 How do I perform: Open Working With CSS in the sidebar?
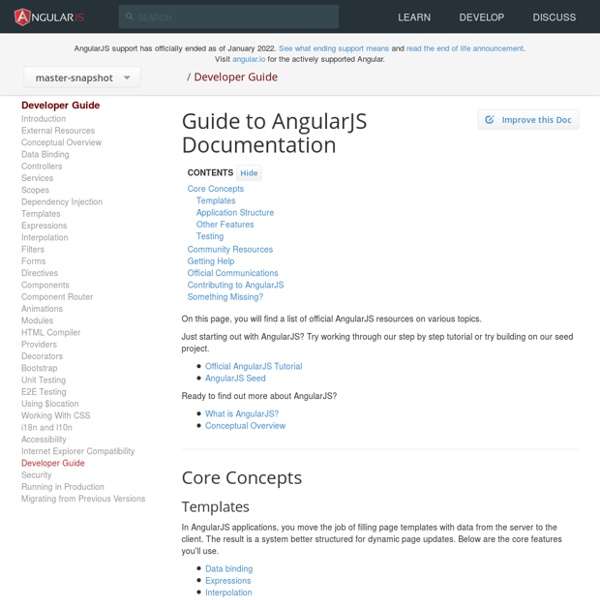[56, 415]
